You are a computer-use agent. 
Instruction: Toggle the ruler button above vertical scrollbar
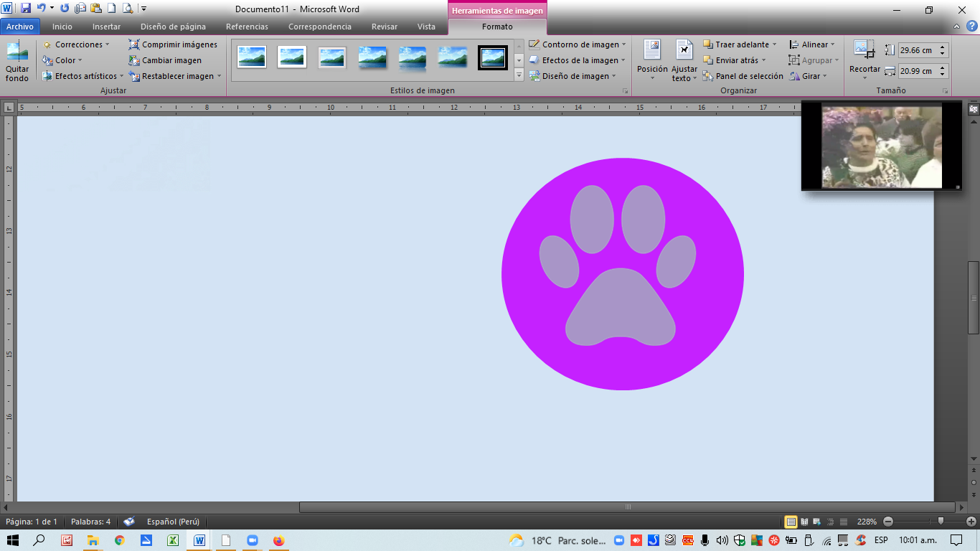[x=974, y=109]
